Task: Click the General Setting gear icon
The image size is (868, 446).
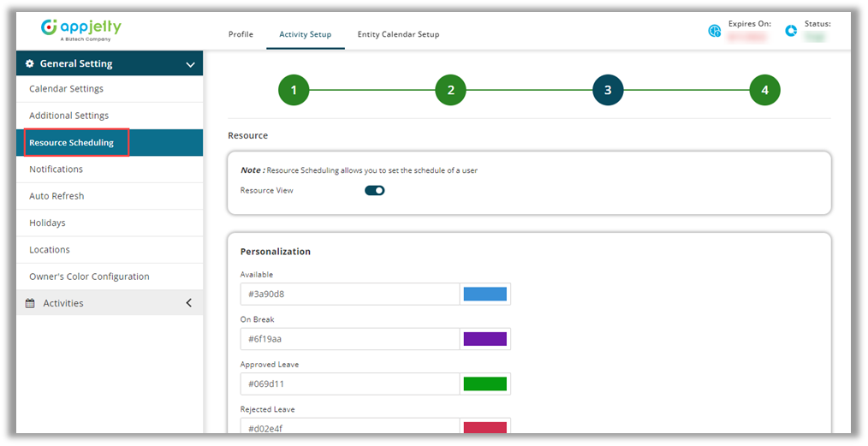Action: point(30,64)
